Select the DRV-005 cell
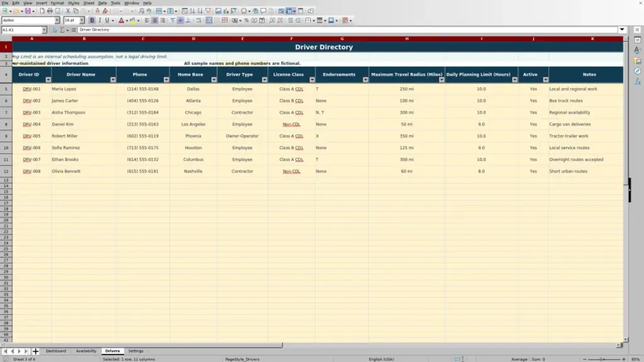 (31, 136)
